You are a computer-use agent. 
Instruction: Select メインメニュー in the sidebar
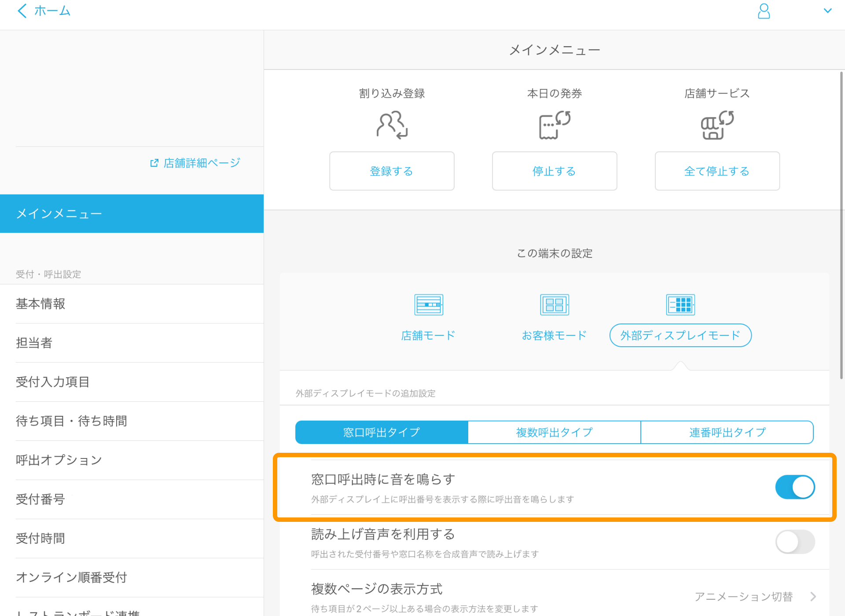[132, 214]
